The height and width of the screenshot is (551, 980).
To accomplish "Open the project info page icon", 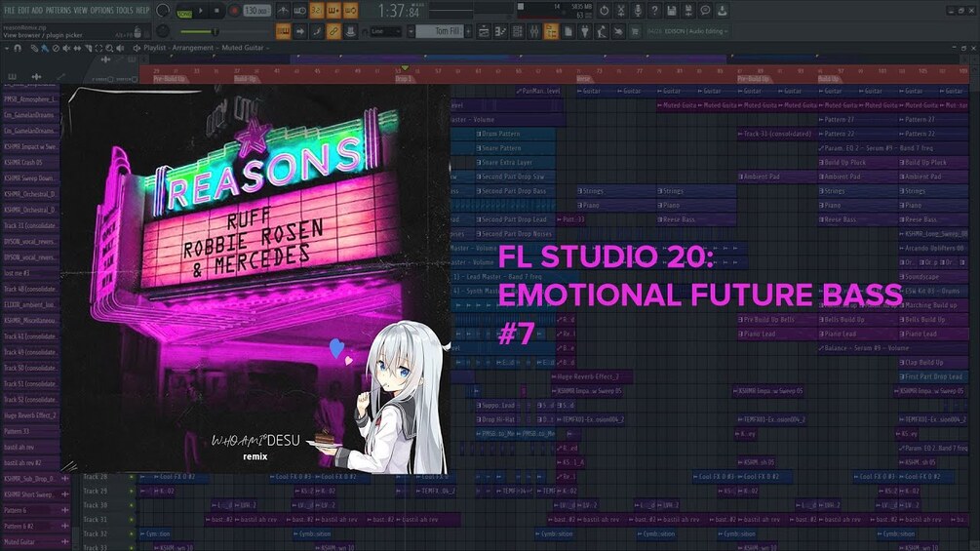I will coord(568,31).
